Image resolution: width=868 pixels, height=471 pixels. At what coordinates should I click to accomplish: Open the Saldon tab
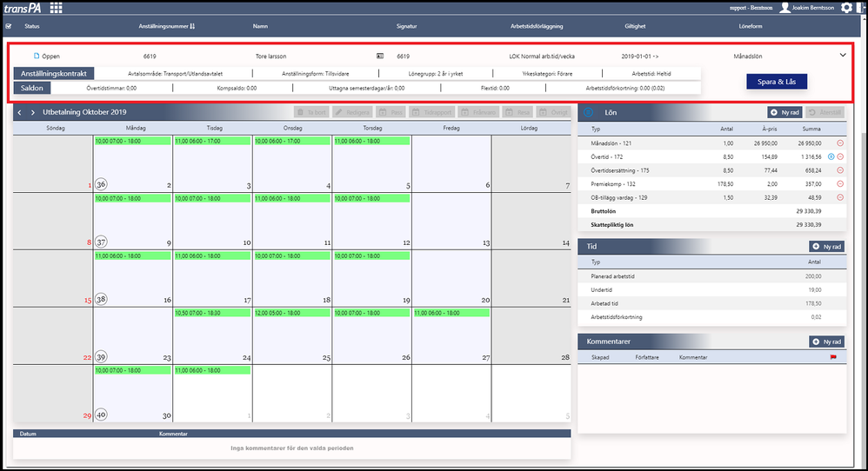tap(32, 88)
